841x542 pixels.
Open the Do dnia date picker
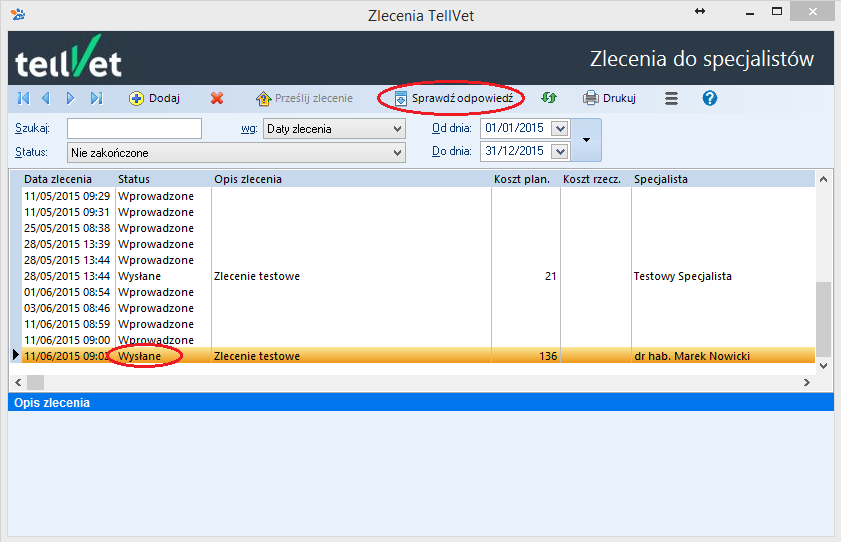(x=560, y=151)
